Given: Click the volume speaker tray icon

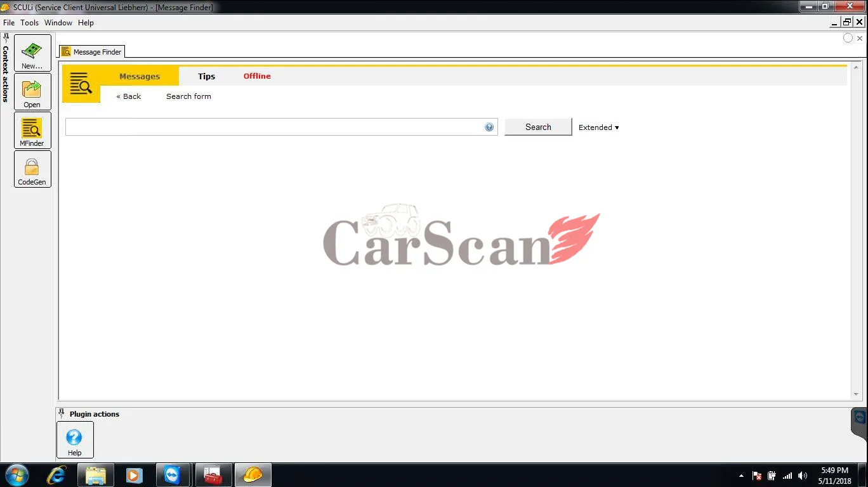Looking at the screenshot, I should click(803, 476).
